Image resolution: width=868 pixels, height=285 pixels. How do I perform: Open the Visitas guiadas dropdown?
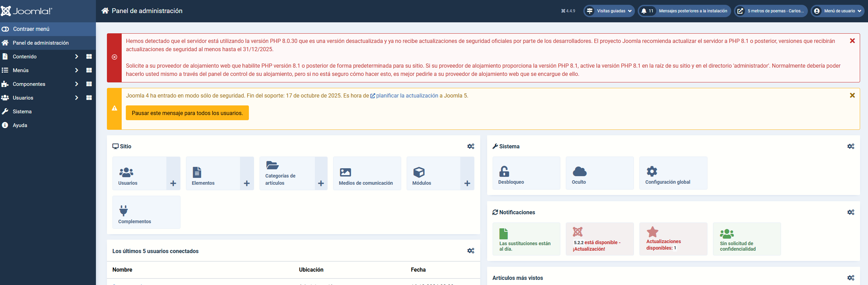click(x=609, y=11)
